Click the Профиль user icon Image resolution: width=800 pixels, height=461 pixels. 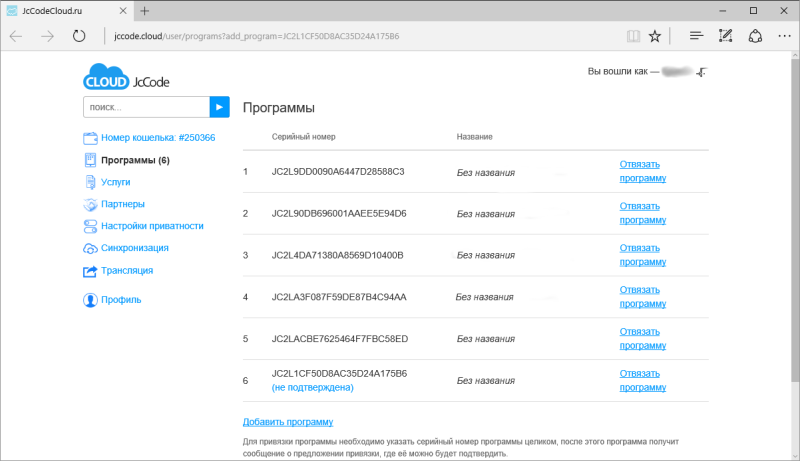pos(90,299)
